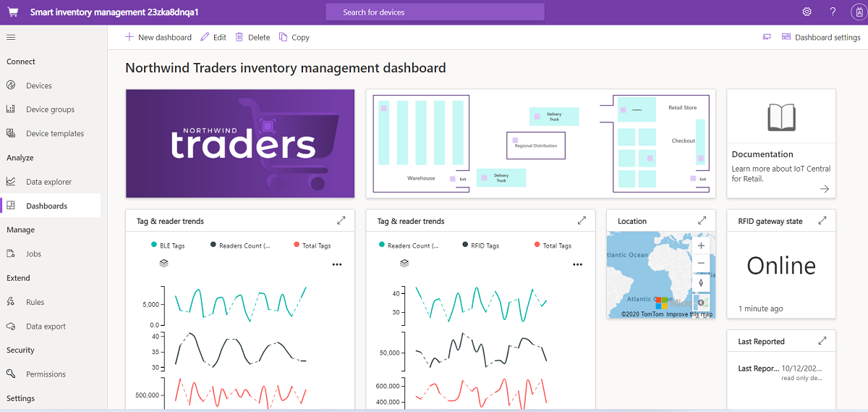The height and width of the screenshot is (412, 868).
Task: Click the Permissions key icon
Action: (x=11, y=374)
